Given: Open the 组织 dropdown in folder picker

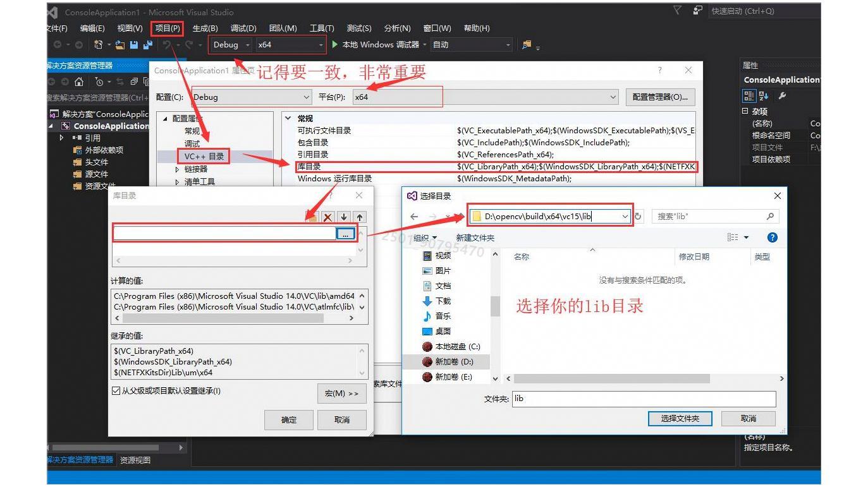Looking at the screenshot, I should [x=425, y=238].
